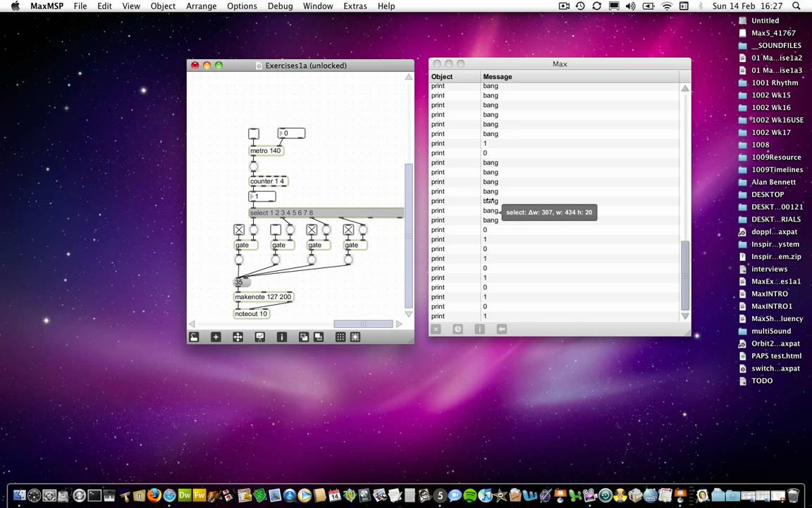Open the Apple menu
Viewport: 812px width, 508px height.
[x=15, y=6]
